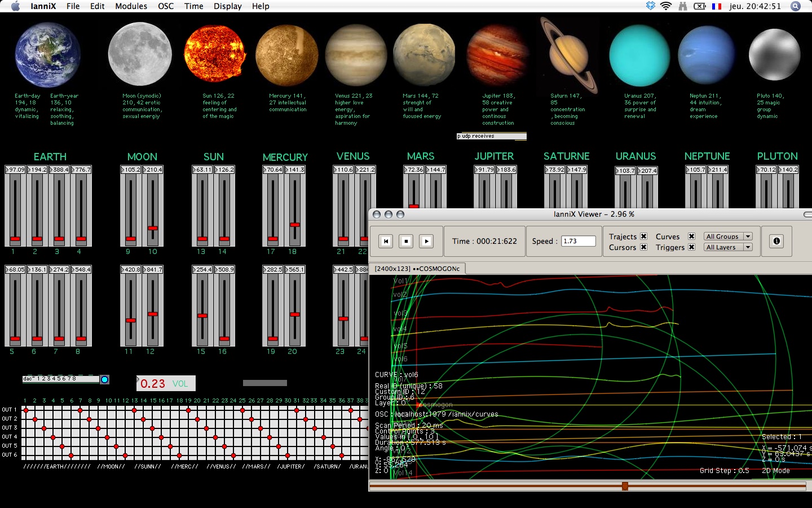The width and height of the screenshot is (812, 508).
Task: Click the French flag input source icon
Action: [x=717, y=6]
